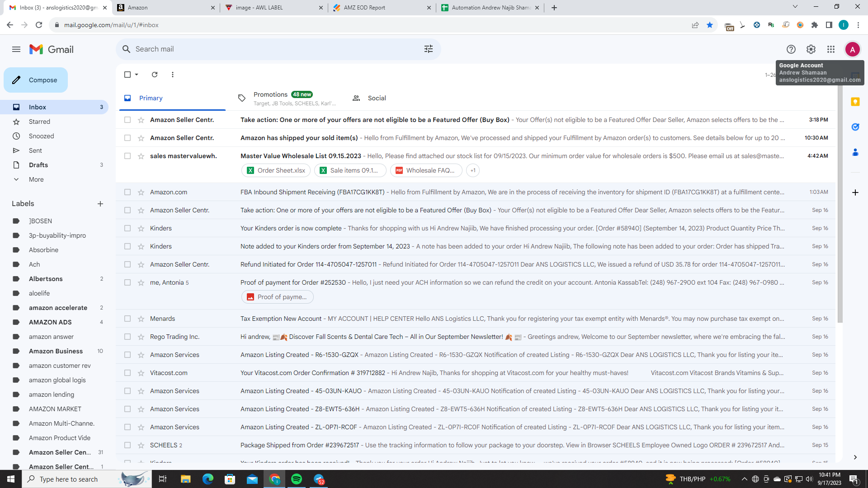Share this page icon in address bar
Image resolution: width=868 pixels, height=488 pixels.
(x=695, y=25)
